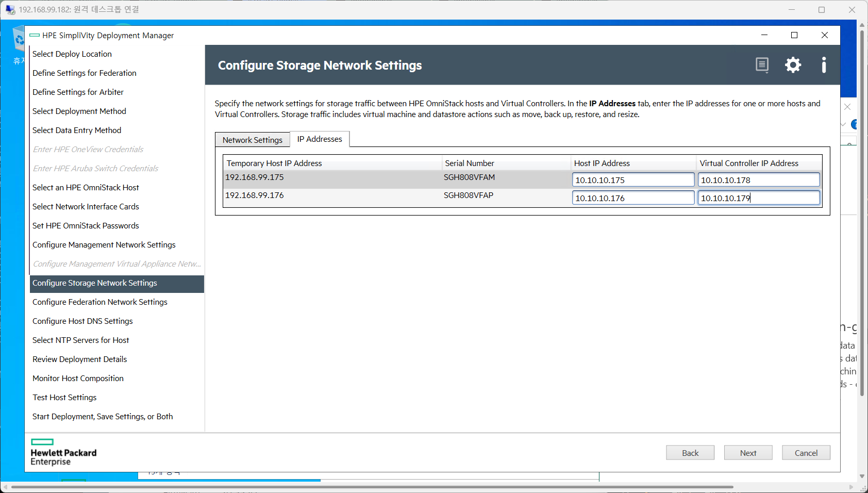Click the remote desktop connection title icon

tap(10, 9)
